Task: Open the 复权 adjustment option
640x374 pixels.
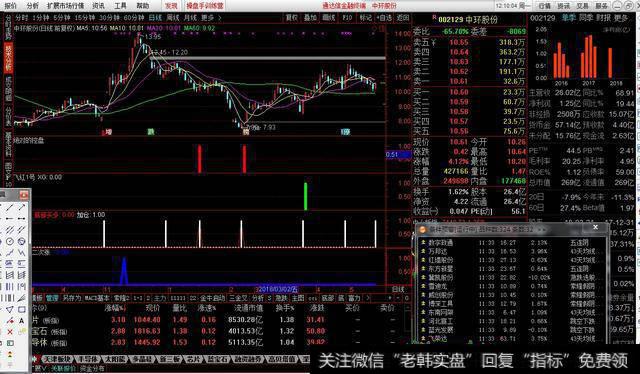Action: 291,18
